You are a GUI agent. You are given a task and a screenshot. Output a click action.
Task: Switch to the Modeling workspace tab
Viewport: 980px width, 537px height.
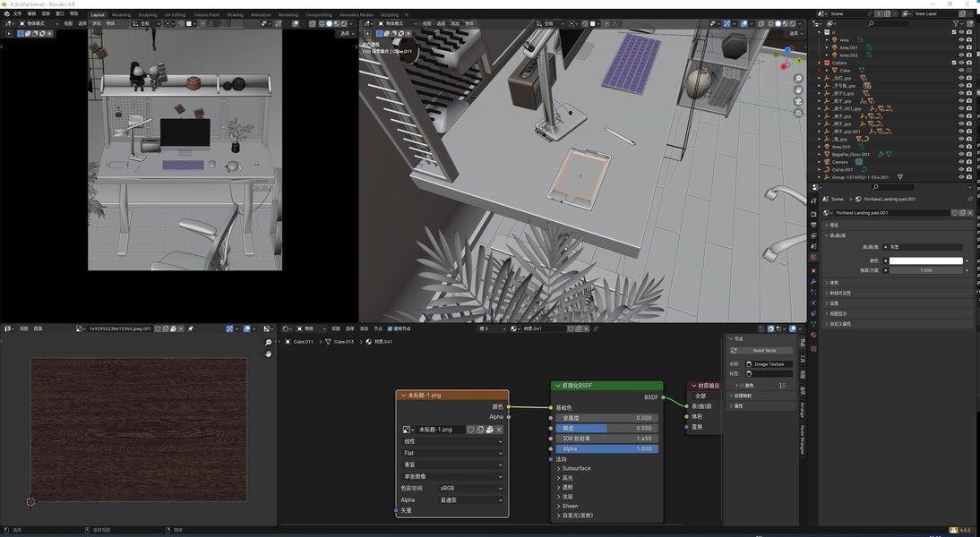(x=121, y=14)
